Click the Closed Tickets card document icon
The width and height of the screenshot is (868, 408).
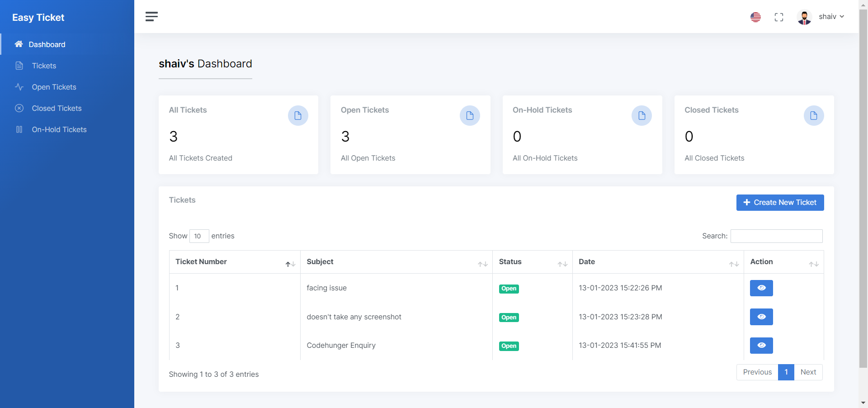(x=813, y=116)
